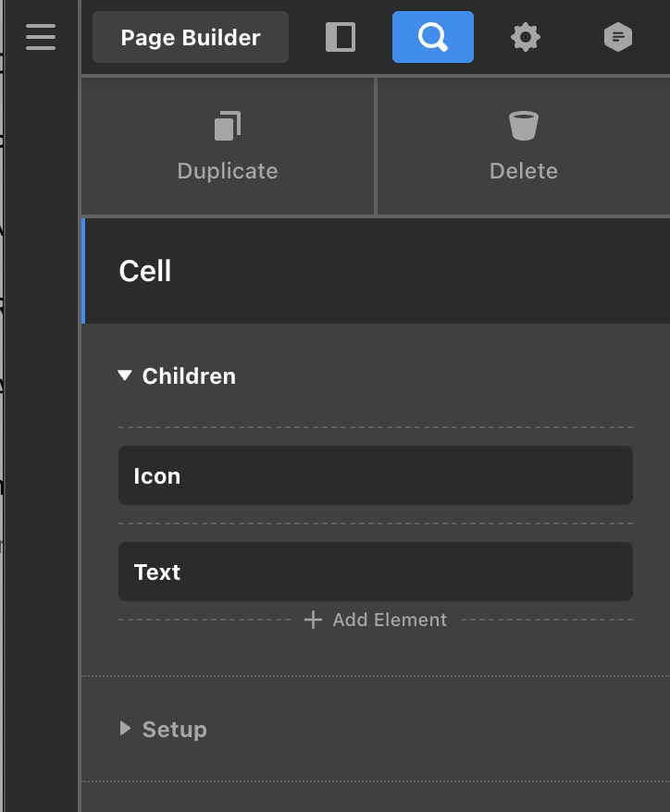670x812 pixels.
Task: Open the gear settings icon
Action: [x=526, y=38]
